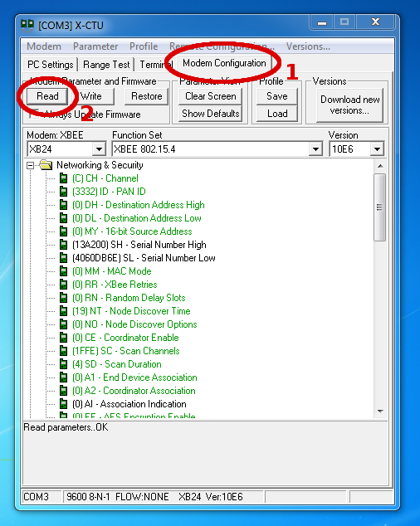This screenshot has width=420, height=526.
Task: Click the SD - Scan Duration icon
Action: point(63,364)
